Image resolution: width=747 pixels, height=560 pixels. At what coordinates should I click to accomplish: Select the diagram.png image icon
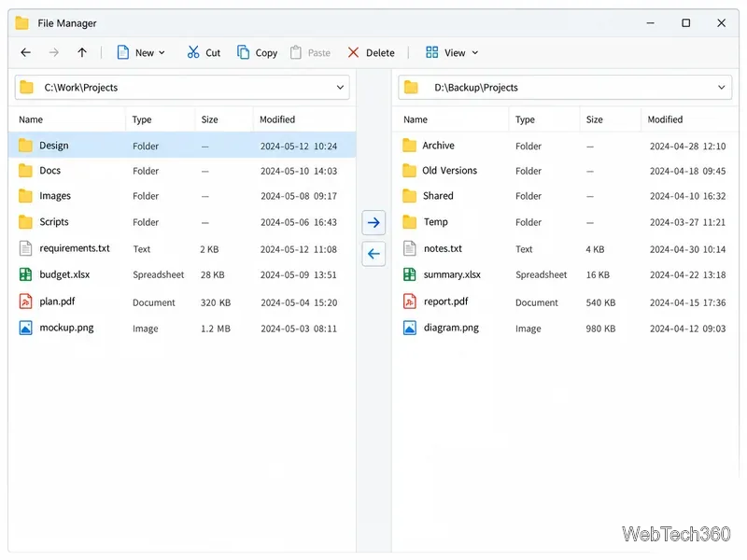[409, 328]
